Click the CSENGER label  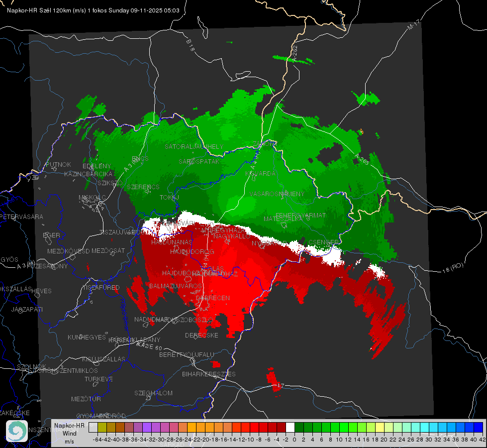[x=323, y=242]
